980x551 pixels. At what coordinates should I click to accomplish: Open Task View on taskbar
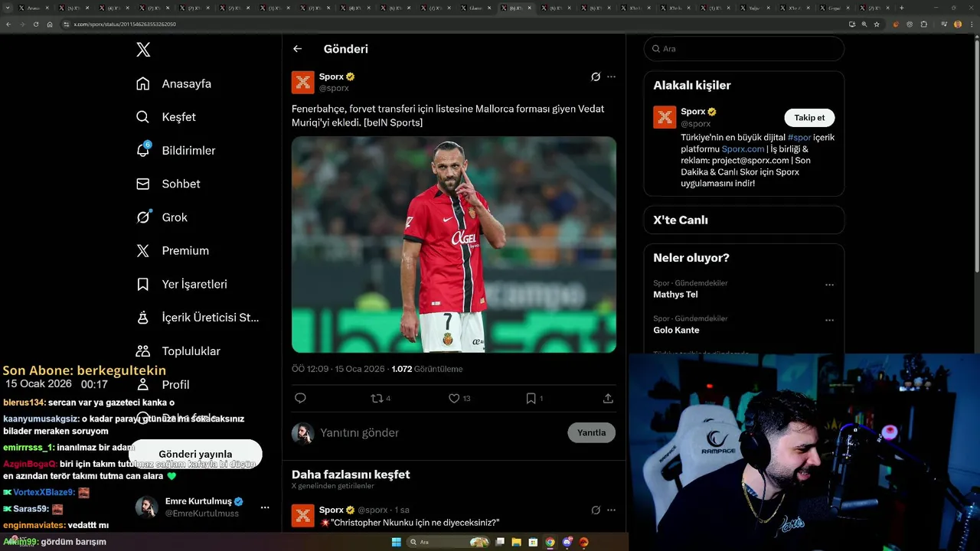[500, 542]
